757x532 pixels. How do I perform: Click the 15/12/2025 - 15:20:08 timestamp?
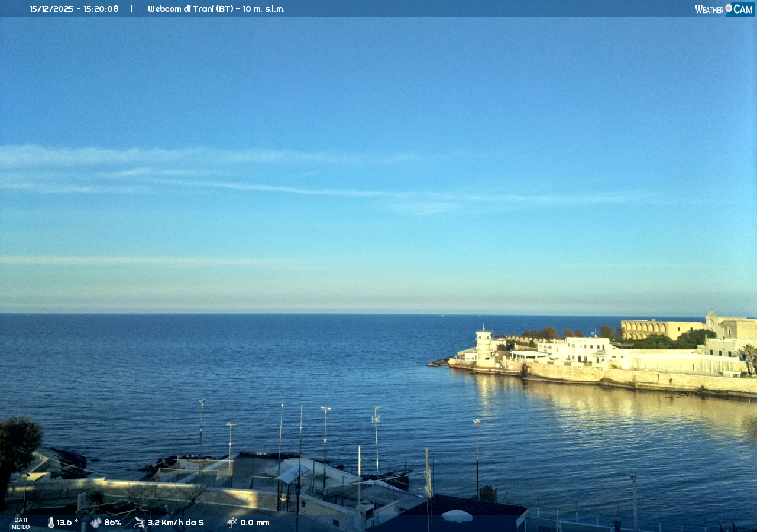(x=74, y=9)
